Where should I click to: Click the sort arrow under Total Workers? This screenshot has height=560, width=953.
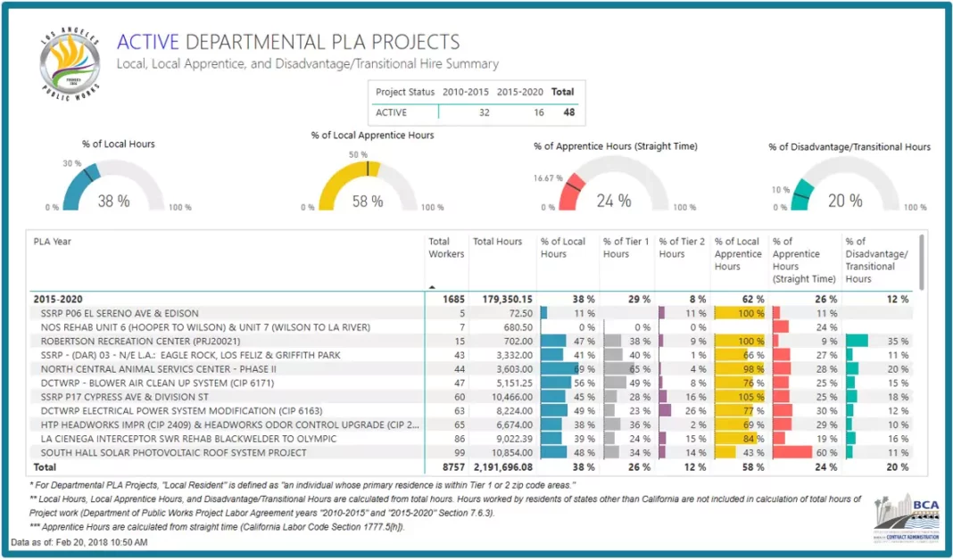(x=433, y=287)
